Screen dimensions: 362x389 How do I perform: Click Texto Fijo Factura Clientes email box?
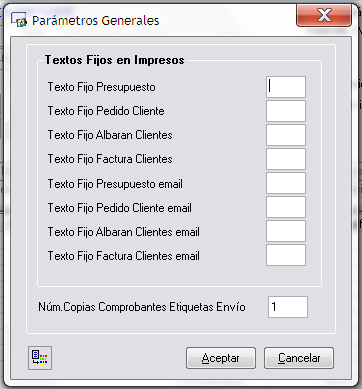pos(286,255)
